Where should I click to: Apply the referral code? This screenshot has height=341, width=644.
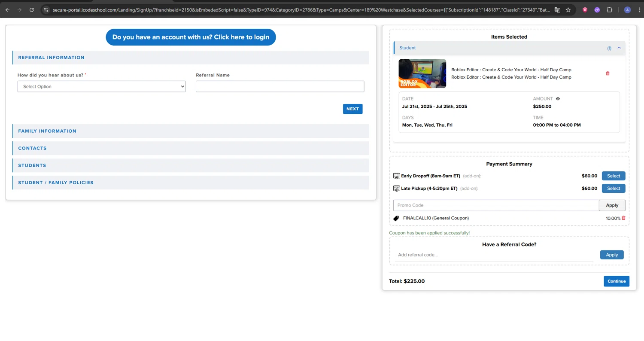coord(612,255)
